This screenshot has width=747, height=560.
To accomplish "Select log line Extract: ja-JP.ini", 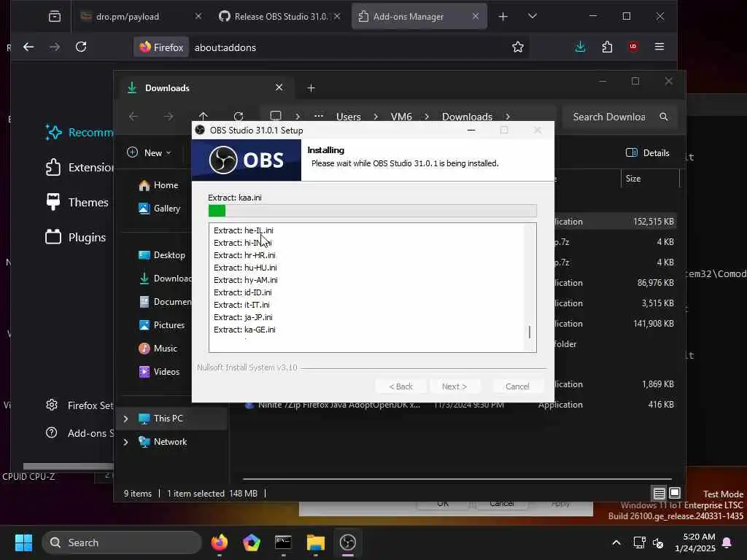I will point(243,317).
